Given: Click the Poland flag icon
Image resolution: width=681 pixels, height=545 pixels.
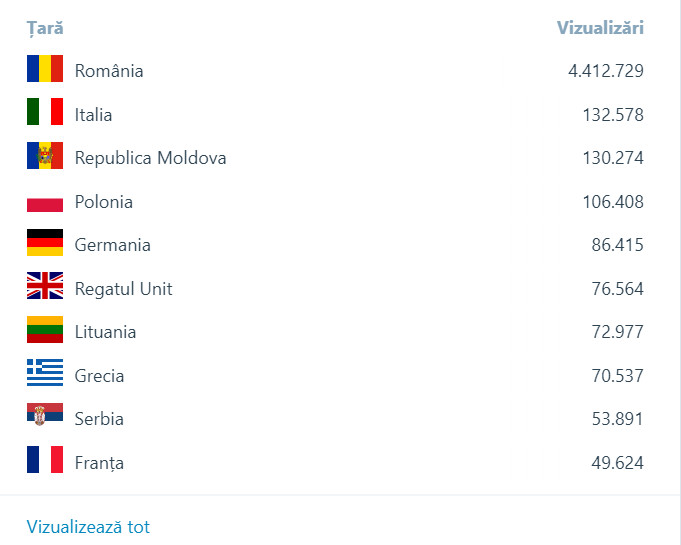Looking at the screenshot, I should [x=45, y=202].
